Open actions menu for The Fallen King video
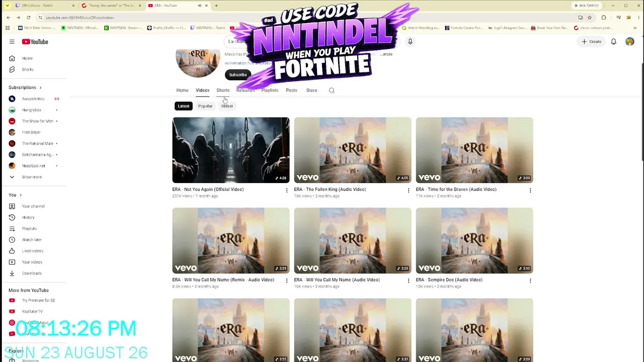Screen dimensions: 644x362 [409, 190]
